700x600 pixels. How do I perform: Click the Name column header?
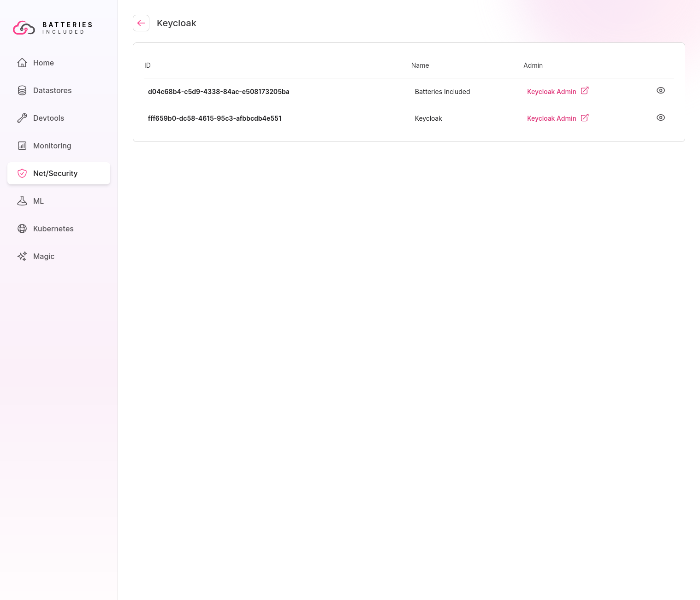pyautogui.click(x=420, y=65)
